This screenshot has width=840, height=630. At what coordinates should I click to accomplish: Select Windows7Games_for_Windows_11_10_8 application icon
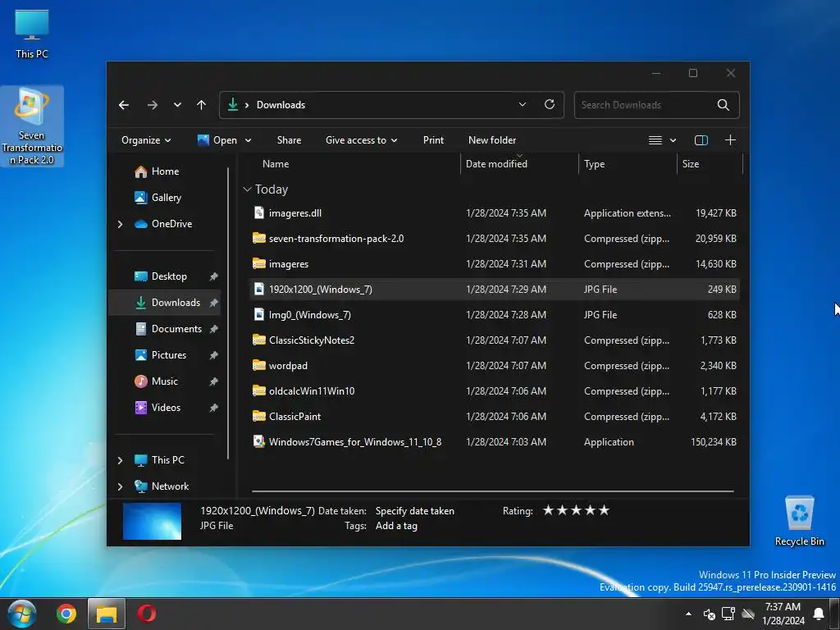(x=258, y=441)
